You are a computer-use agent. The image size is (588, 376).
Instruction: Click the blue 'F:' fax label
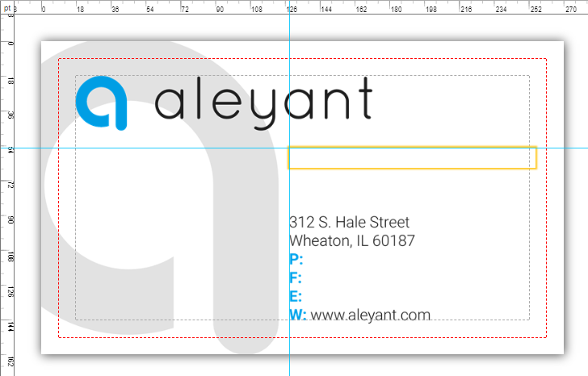(295, 278)
